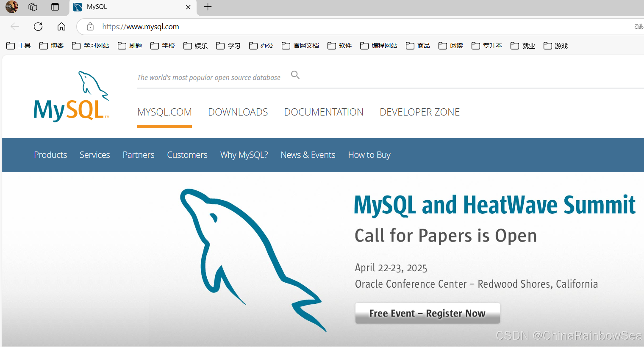Select Products in the blue navigation bar
The image size is (644, 347).
(50, 155)
